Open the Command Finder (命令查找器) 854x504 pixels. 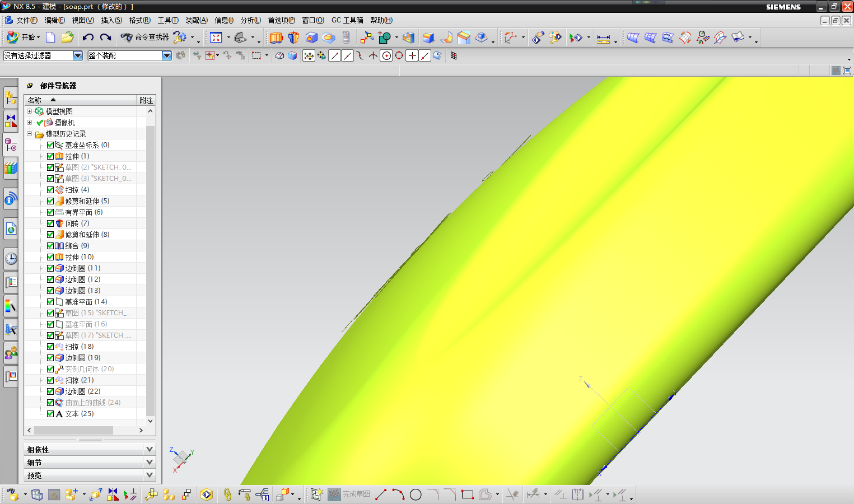[144, 38]
